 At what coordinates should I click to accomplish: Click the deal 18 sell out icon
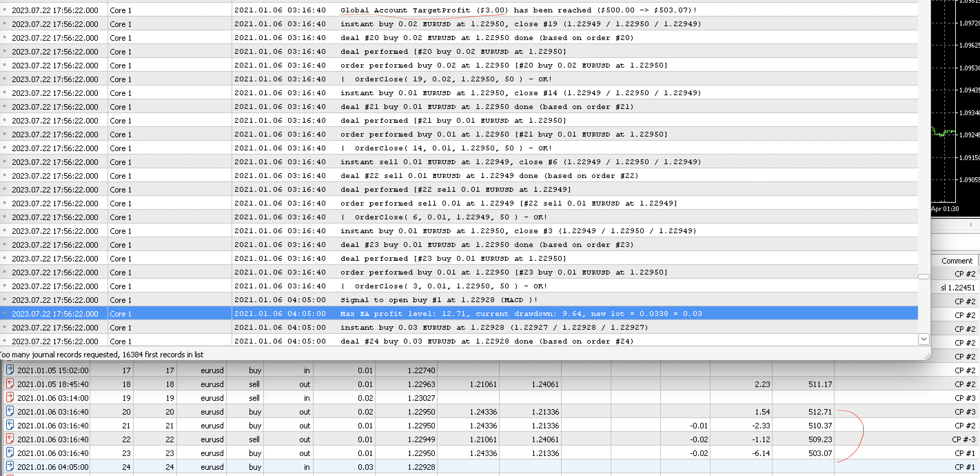coord(10,384)
